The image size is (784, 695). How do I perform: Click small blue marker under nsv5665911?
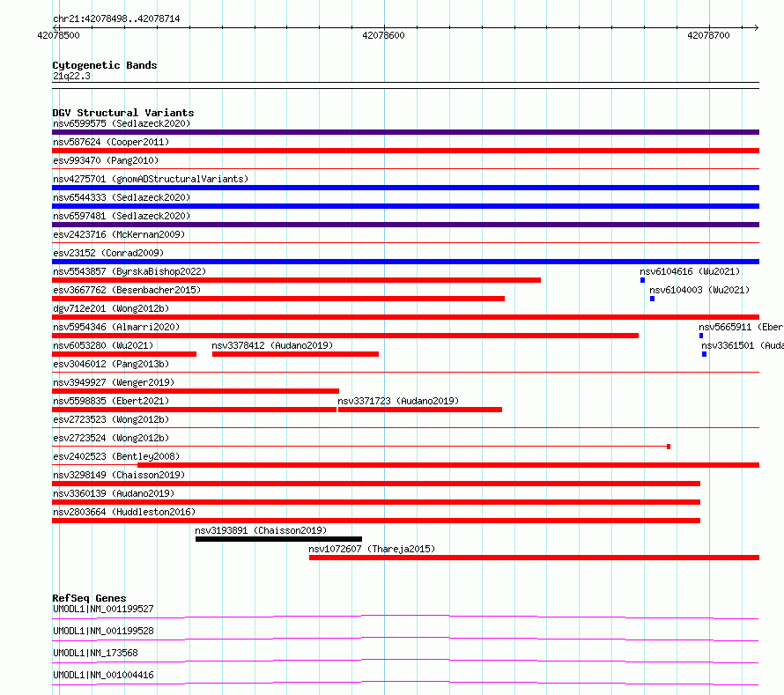click(x=701, y=336)
